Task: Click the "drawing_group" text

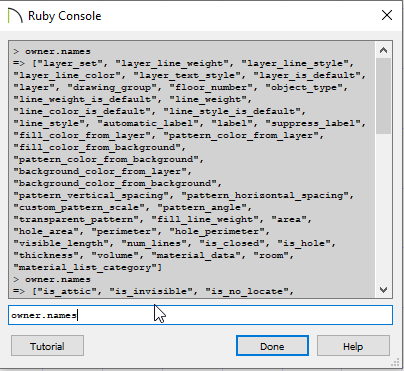Action: click(x=112, y=87)
